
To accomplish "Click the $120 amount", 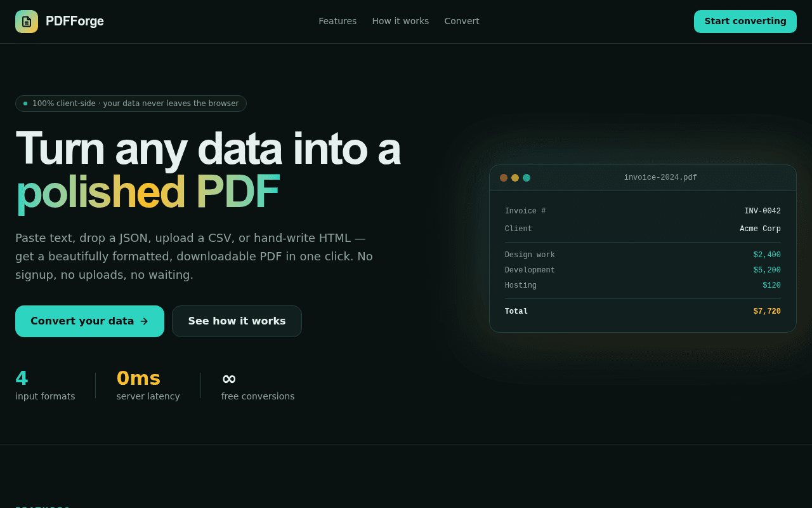I will (771, 286).
